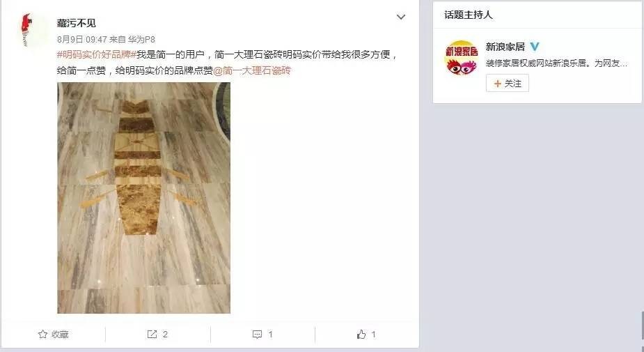The height and width of the screenshot is (352, 644).
Task: Like the post with thumbs-up icon
Action: (x=361, y=335)
